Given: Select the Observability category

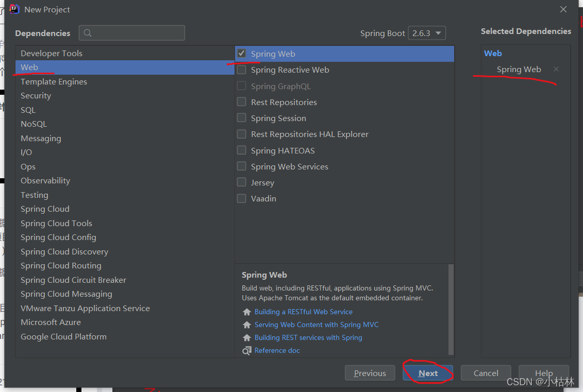Looking at the screenshot, I should (x=125, y=181).
